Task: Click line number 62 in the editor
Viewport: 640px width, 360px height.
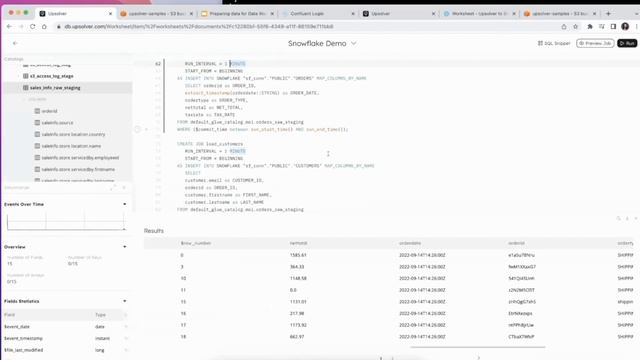Action: coord(158,64)
